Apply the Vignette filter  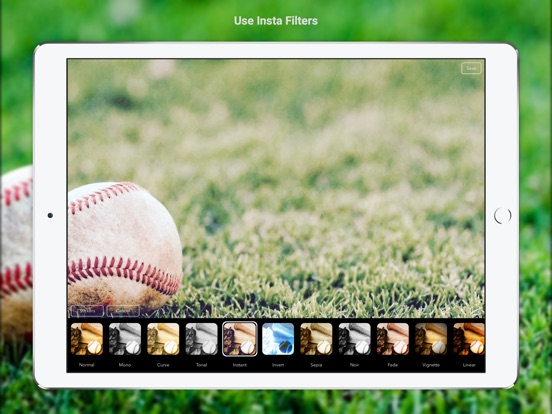point(431,339)
